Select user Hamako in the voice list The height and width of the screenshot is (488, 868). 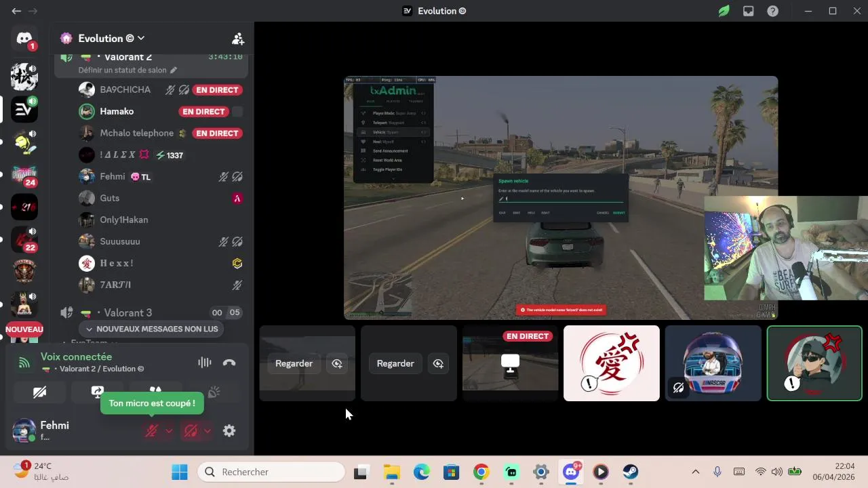point(117,111)
